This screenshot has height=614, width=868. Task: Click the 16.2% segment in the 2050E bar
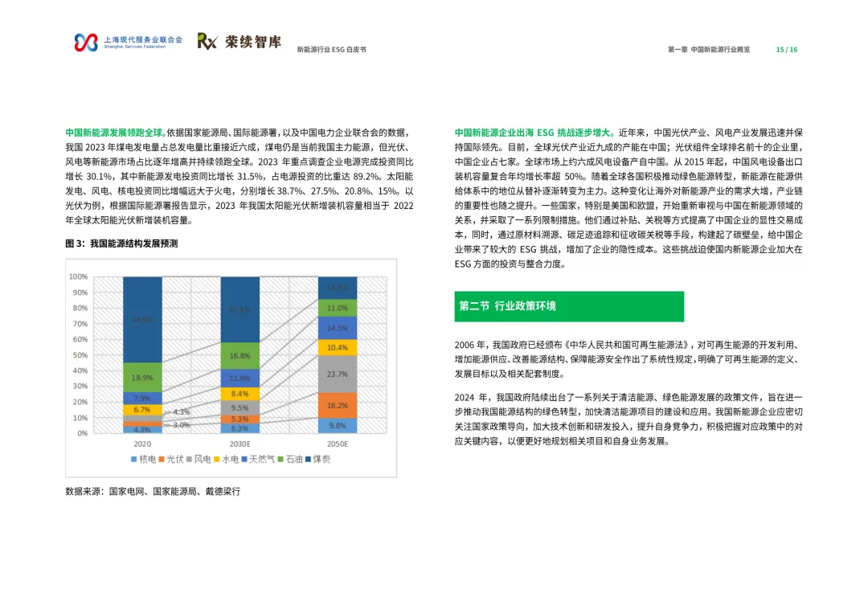point(337,405)
